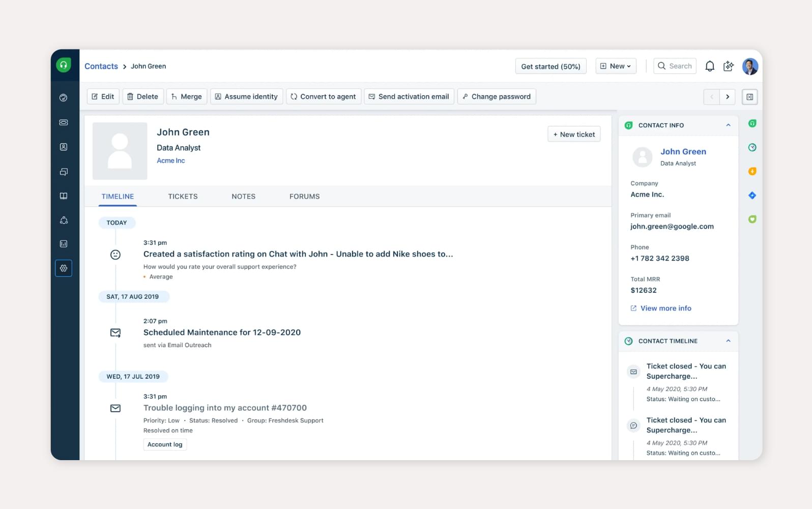Click the first Ticket closed email icon
This screenshot has height=509, width=812.
[633, 372]
